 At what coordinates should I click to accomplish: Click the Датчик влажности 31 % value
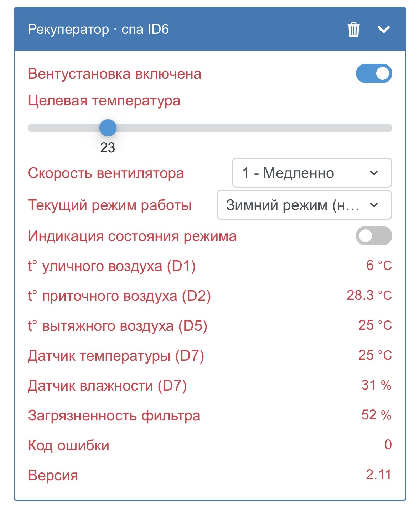pyautogui.click(x=376, y=385)
